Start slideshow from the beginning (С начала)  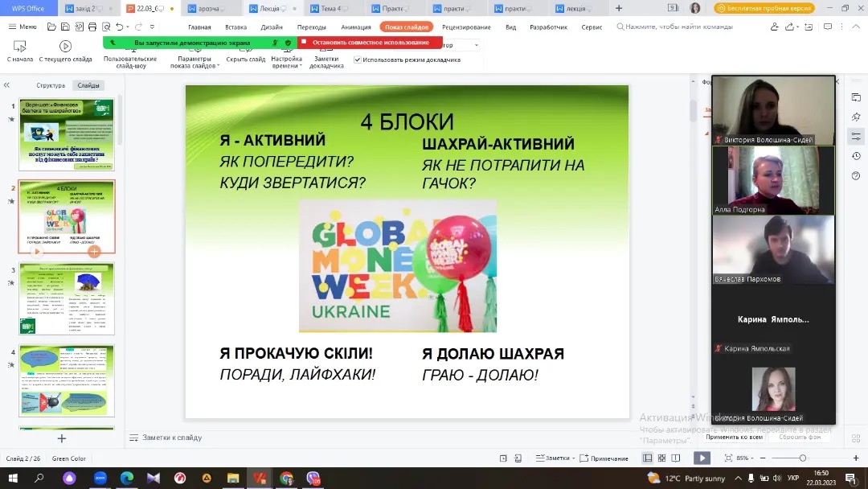[20, 47]
